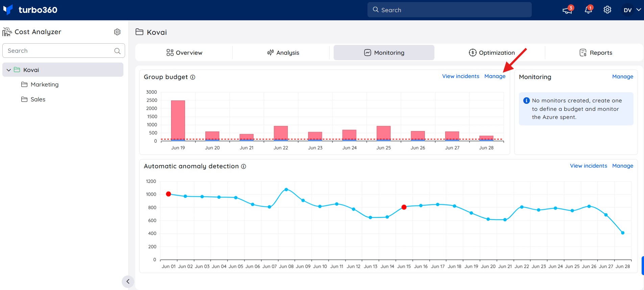This screenshot has height=290, width=644.
Task: Click the Cost Analyzer settings gear
Action: coord(117,32)
